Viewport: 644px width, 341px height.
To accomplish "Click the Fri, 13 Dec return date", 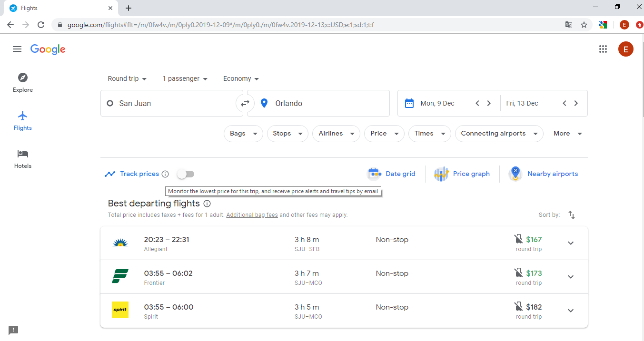I will [x=522, y=103].
